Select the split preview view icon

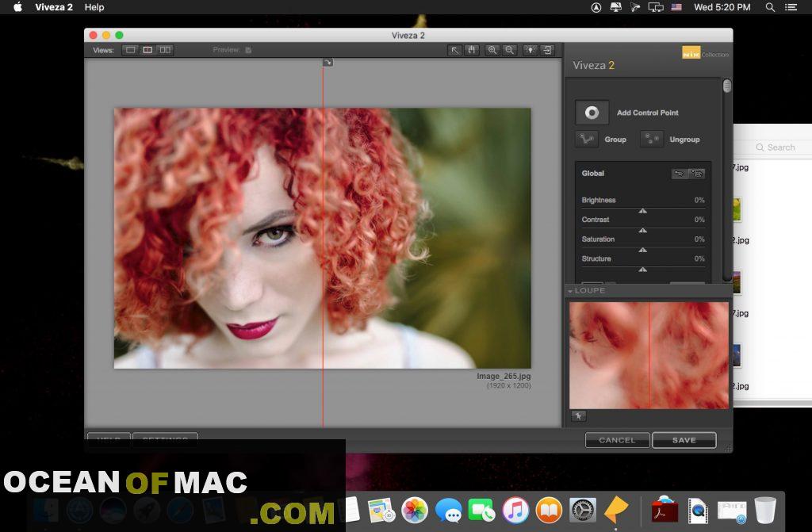[x=147, y=50]
